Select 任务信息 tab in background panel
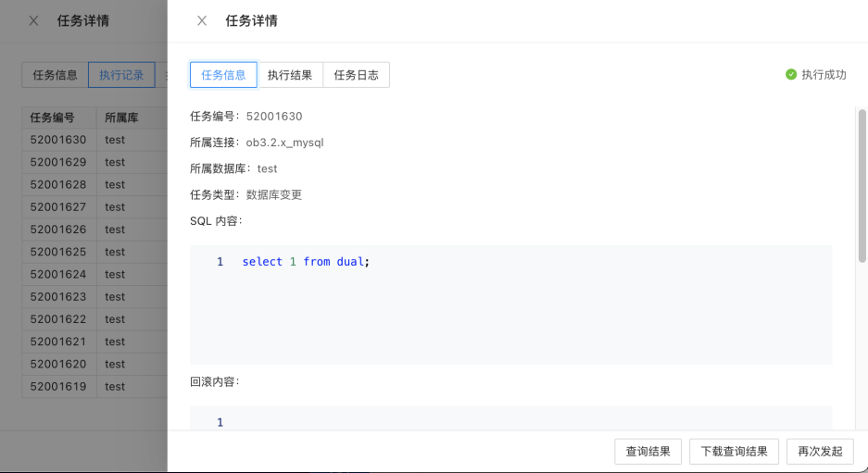The image size is (868, 473). (x=56, y=75)
